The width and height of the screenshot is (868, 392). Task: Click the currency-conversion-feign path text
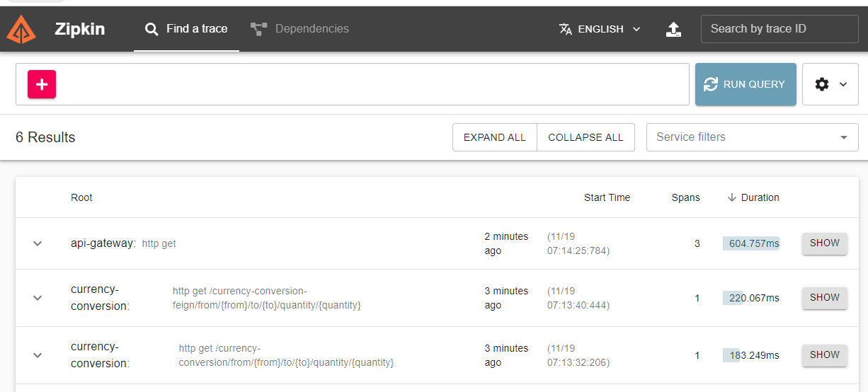point(267,298)
